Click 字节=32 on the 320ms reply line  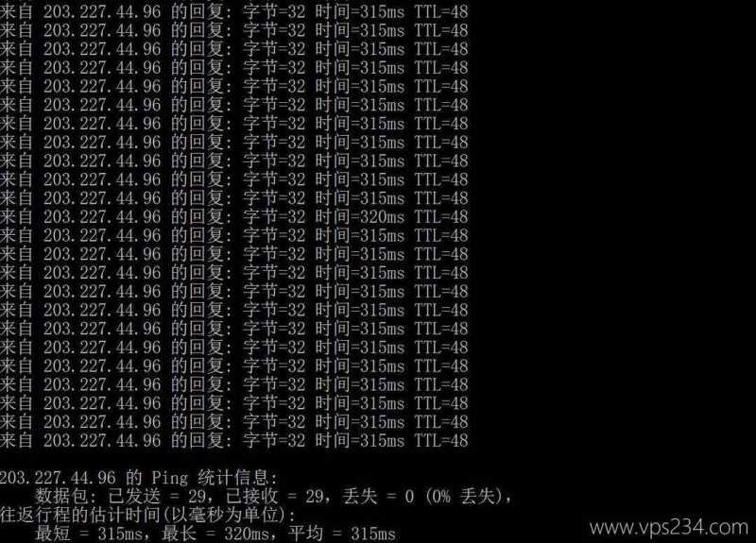click(x=274, y=217)
